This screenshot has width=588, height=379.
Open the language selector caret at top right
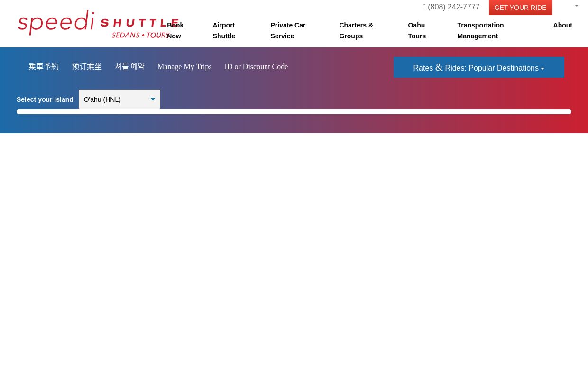click(576, 5)
